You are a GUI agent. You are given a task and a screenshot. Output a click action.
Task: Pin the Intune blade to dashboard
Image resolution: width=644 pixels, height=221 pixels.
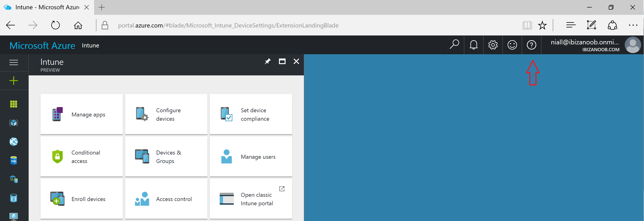point(267,62)
